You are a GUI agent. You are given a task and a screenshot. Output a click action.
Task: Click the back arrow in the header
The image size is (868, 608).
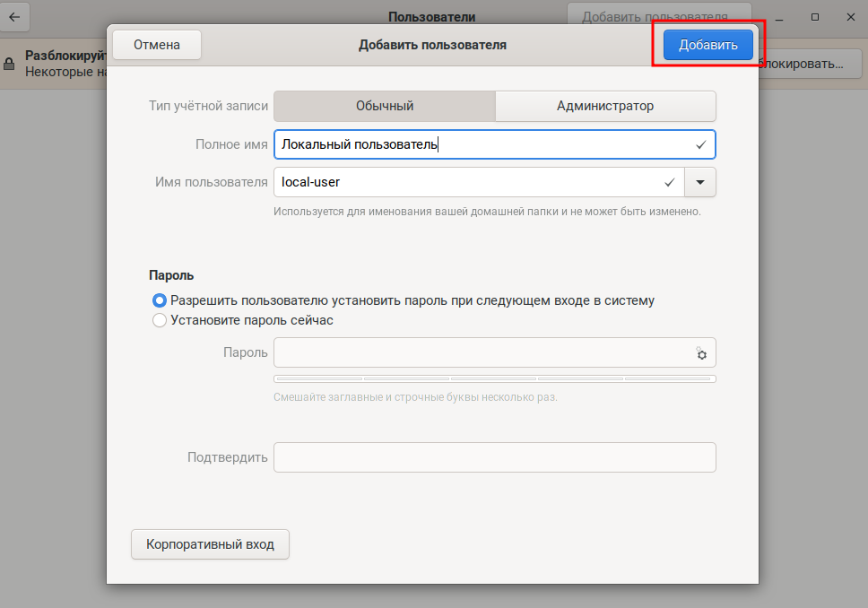pos(15,17)
